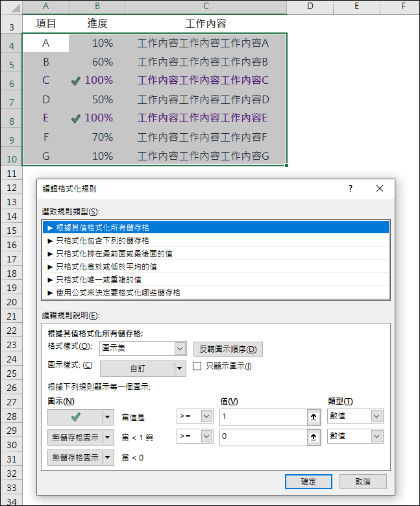The width and height of the screenshot is (420, 506).
Task: Click cell A6 containing C
Action: coord(46,81)
